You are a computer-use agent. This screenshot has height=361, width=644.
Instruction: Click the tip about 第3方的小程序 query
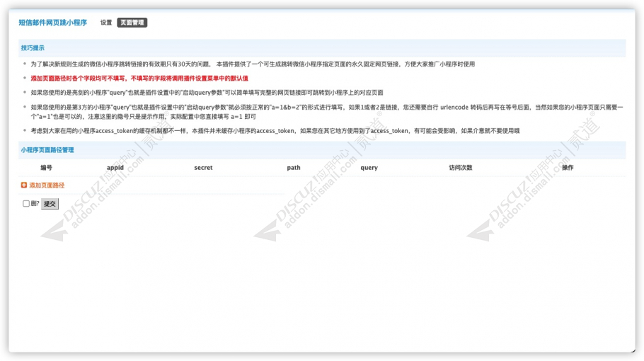point(327,112)
